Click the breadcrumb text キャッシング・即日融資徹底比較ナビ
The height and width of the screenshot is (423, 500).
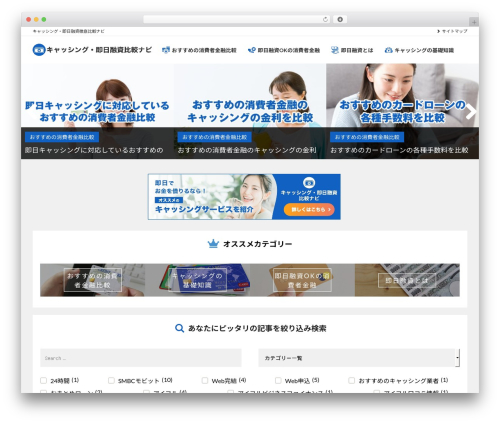point(68,31)
